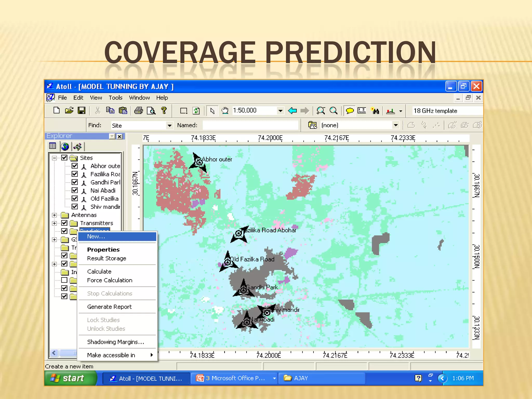Select the hand pan tool

tap(225, 111)
